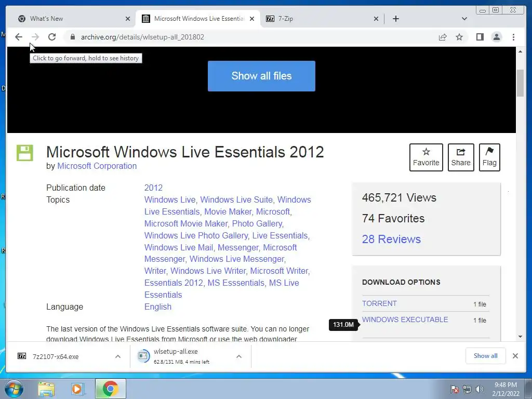The height and width of the screenshot is (399, 532).
Task: Click the green software floppy disk icon
Action: (25, 153)
